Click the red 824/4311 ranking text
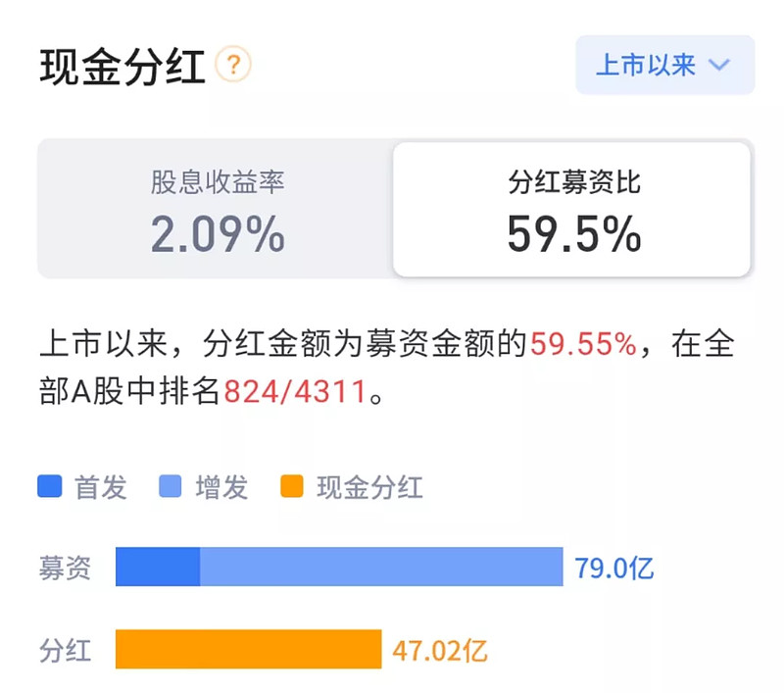 (294, 393)
